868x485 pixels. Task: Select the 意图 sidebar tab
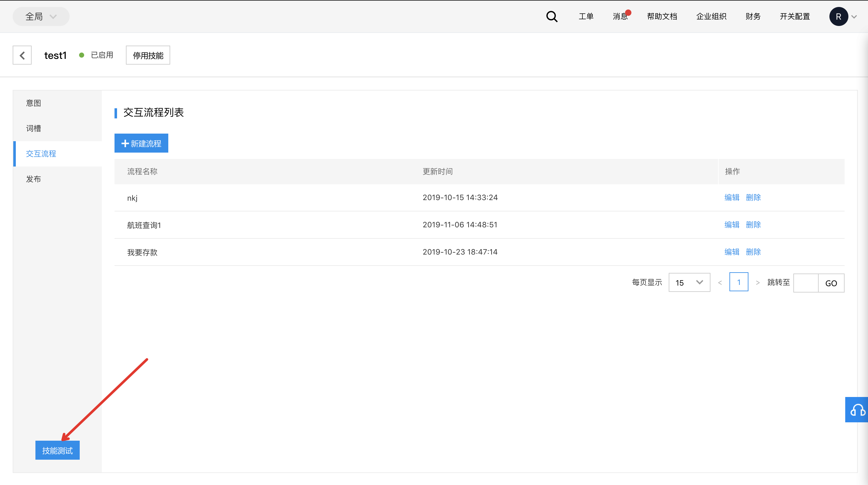(x=57, y=103)
